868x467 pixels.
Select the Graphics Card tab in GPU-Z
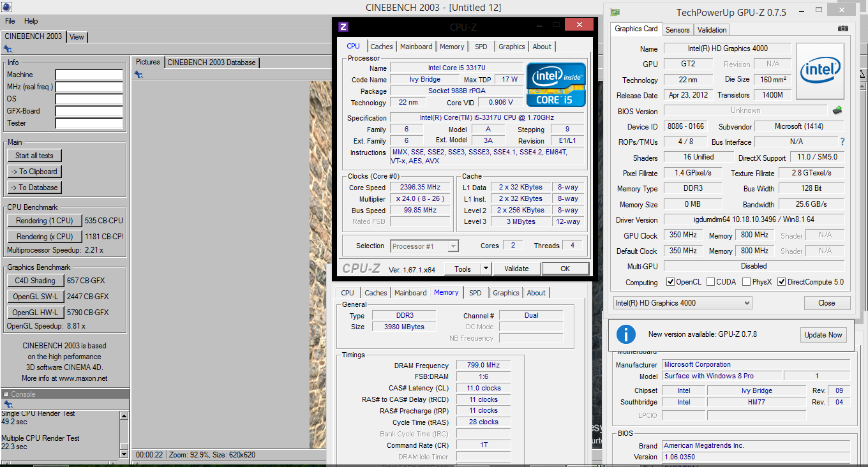coord(636,29)
